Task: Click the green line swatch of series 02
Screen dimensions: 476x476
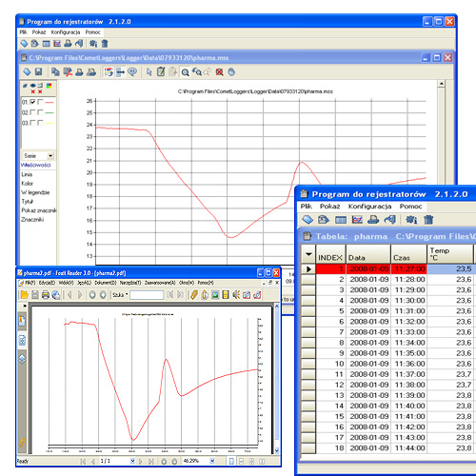Action: [x=50, y=112]
